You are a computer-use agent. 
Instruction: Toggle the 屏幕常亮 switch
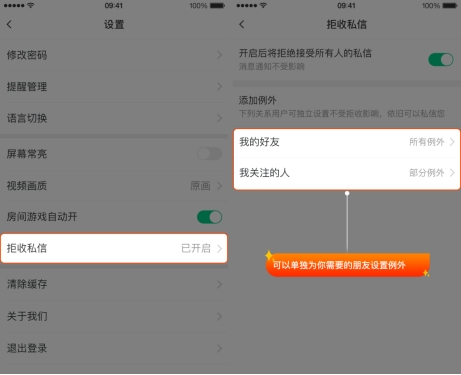click(x=209, y=154)
